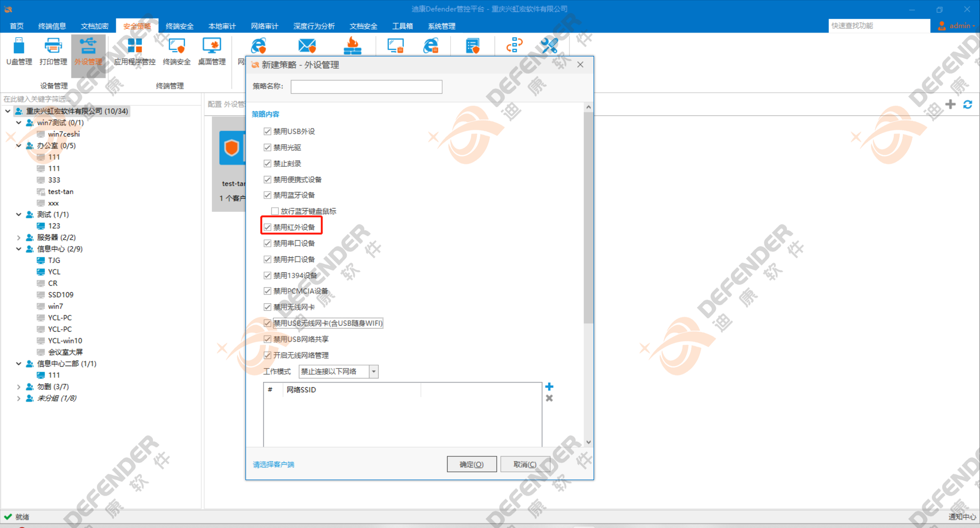Toggle 禁用PCMCIA设备 checkbox
Viewport: 980px width, 528px height.
(267, 291)
